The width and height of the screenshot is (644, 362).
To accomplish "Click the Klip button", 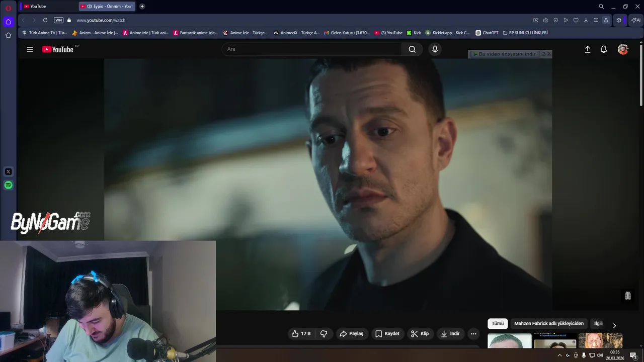I will click(420, 334).
